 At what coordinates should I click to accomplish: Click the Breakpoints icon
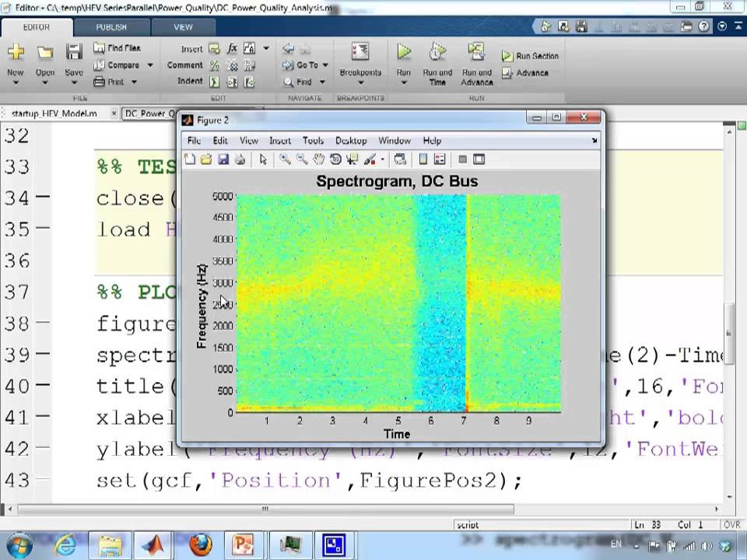360,51
